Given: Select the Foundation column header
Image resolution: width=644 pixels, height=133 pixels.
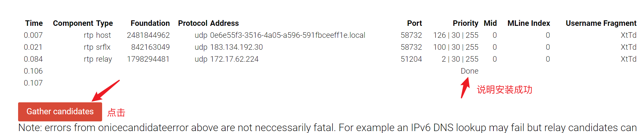Looking at the screenshot, I should (x=150, y=23).
